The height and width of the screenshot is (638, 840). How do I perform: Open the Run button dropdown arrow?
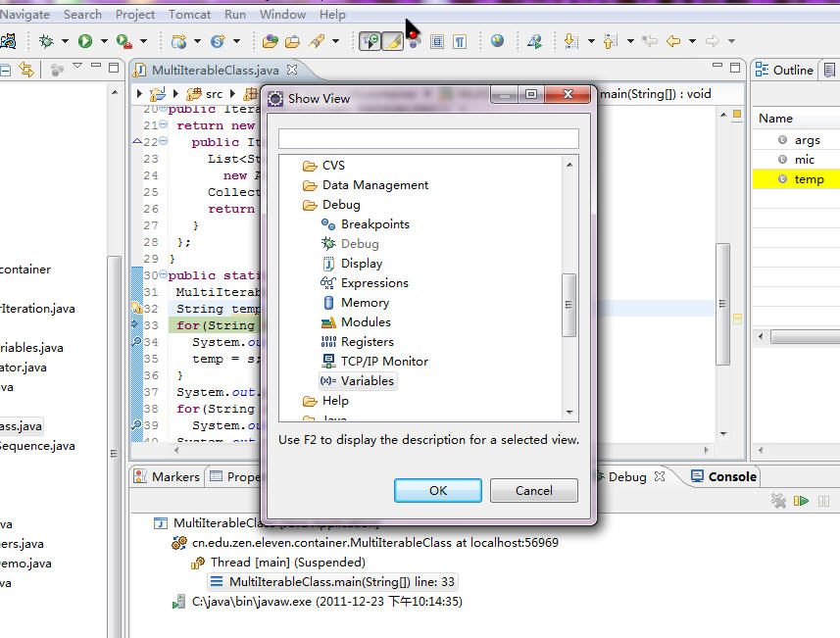click(x=104, y=41)
